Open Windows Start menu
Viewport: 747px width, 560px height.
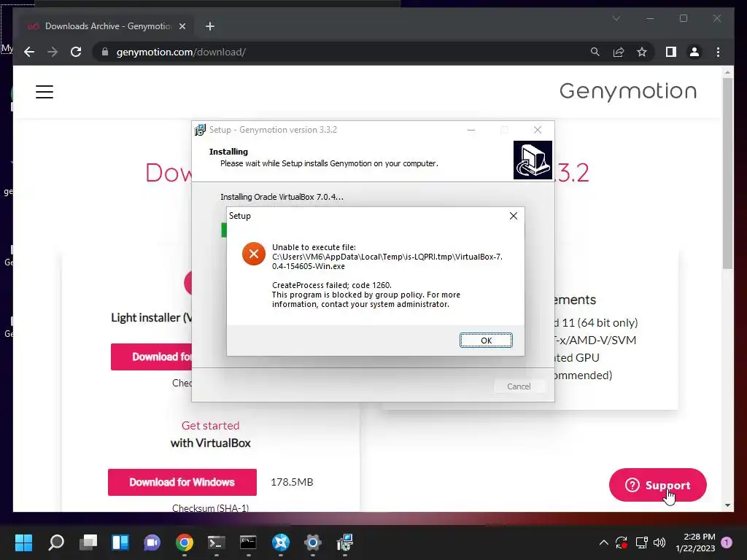point(23,542)
